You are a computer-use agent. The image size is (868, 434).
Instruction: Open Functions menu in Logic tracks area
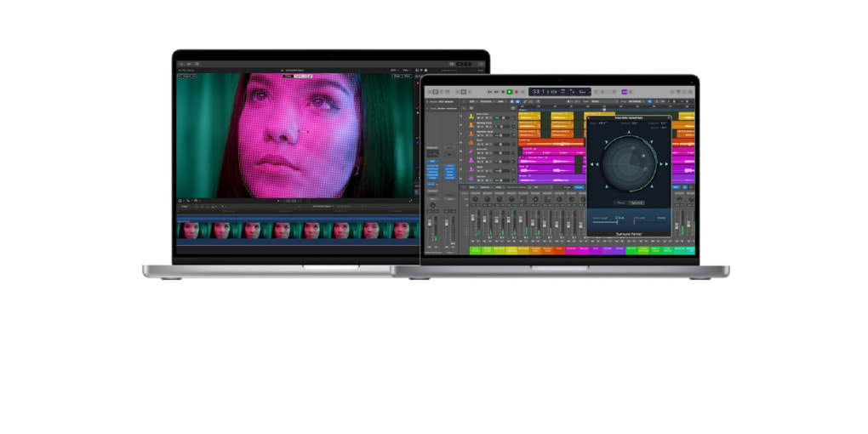pyautogui.click(x=487, y=101)
